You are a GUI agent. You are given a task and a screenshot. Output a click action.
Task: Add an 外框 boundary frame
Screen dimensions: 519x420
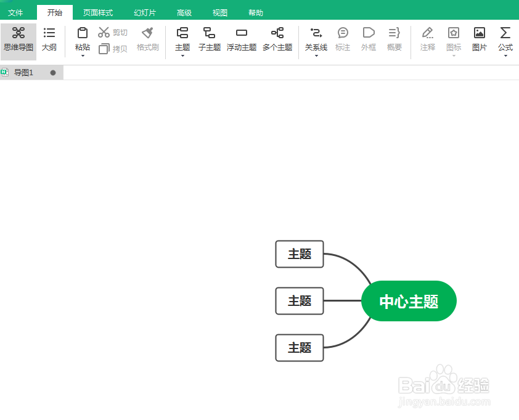tap(369, 39)
